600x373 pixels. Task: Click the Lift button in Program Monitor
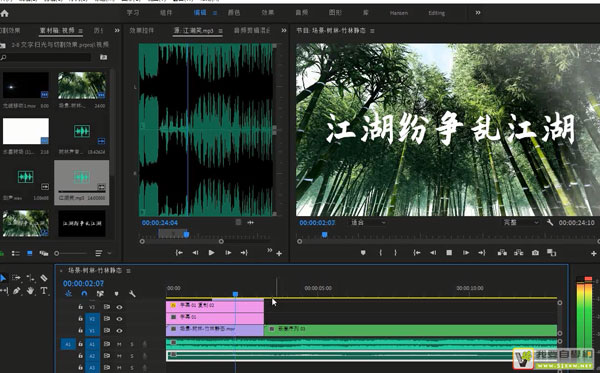(x=502, y=252)
